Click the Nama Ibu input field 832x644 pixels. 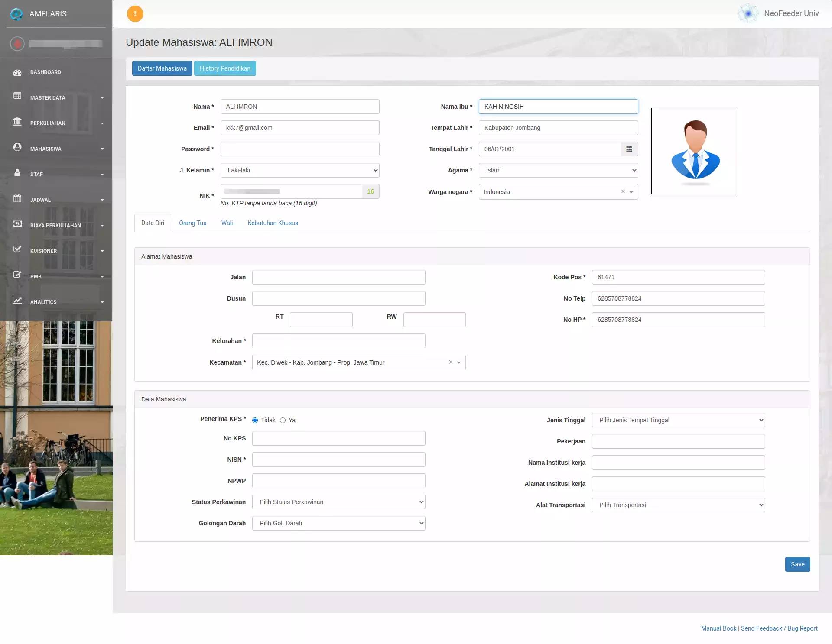(558, 107)
